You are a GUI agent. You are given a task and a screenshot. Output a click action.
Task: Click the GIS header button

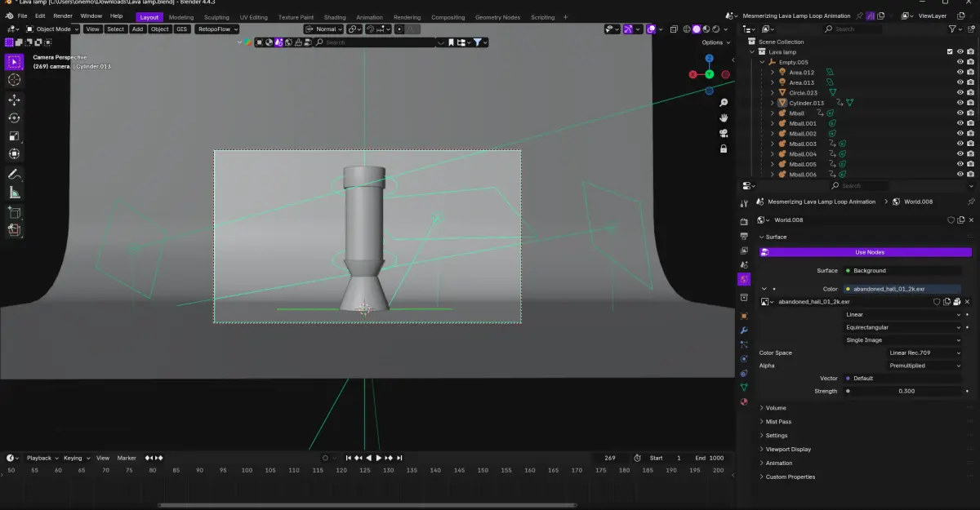pos(180,29)
